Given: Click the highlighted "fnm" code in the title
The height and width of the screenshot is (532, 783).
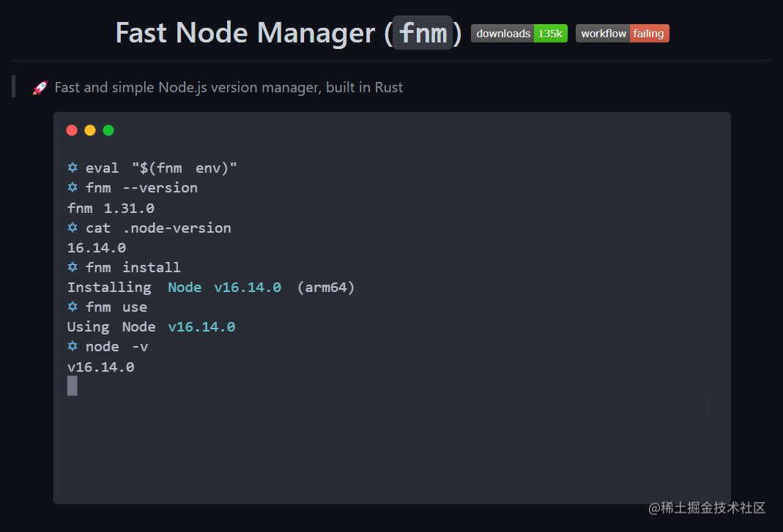Looking at the screenshot, I should (x=422, y=33).
